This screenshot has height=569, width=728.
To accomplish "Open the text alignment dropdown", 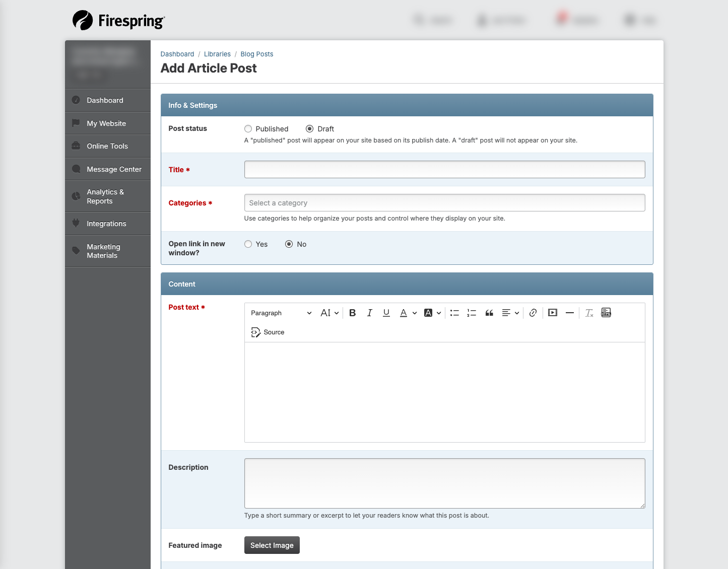I will point(511,313).
